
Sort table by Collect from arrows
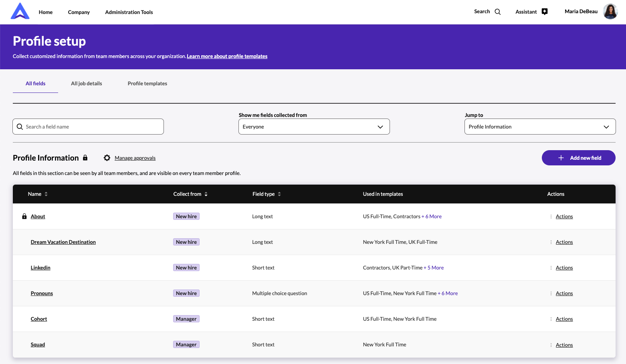pyautogui.click(x=206, y=194)
